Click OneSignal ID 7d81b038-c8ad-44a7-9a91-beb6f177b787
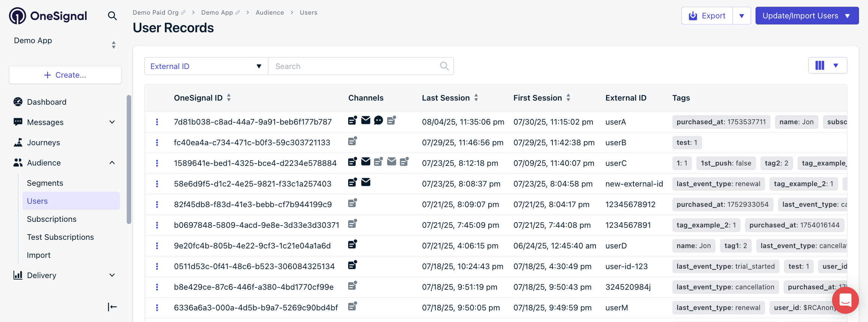 click(253, 122)
